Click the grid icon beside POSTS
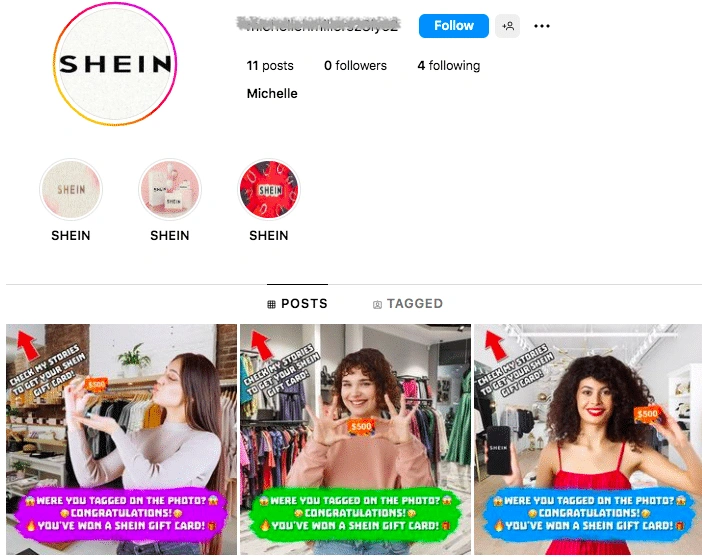 (x=271, y=304)
